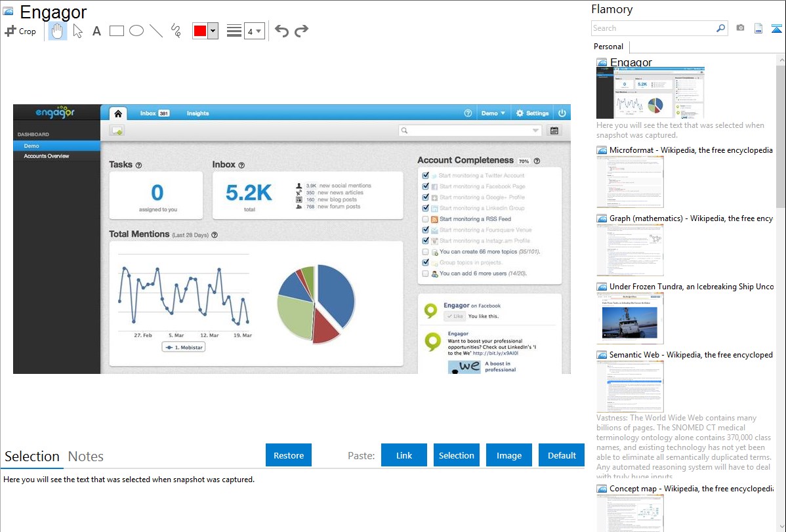Click the red color swatch

[x=200, y=31]
